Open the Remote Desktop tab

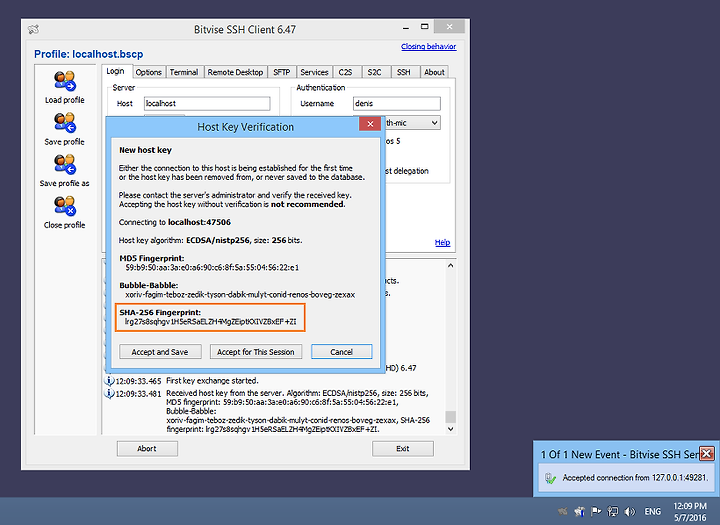point(235,72)
